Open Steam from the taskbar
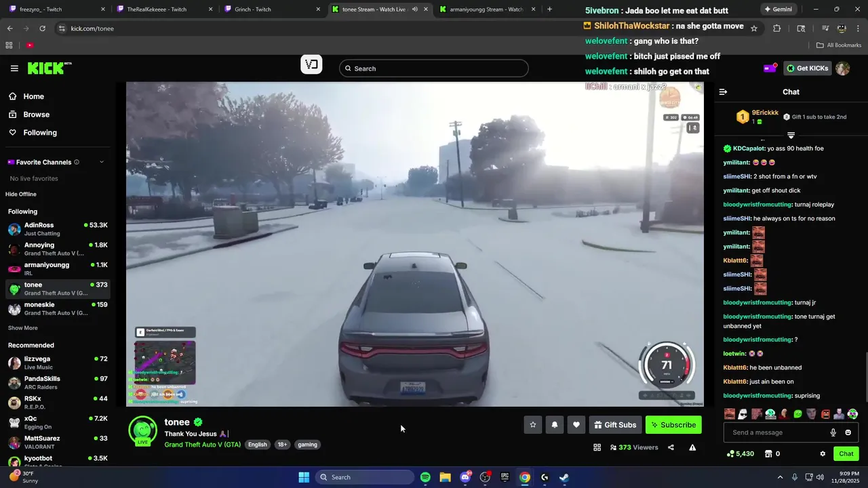868x488 pixels. pyautogui.click(x=564, y=477)
